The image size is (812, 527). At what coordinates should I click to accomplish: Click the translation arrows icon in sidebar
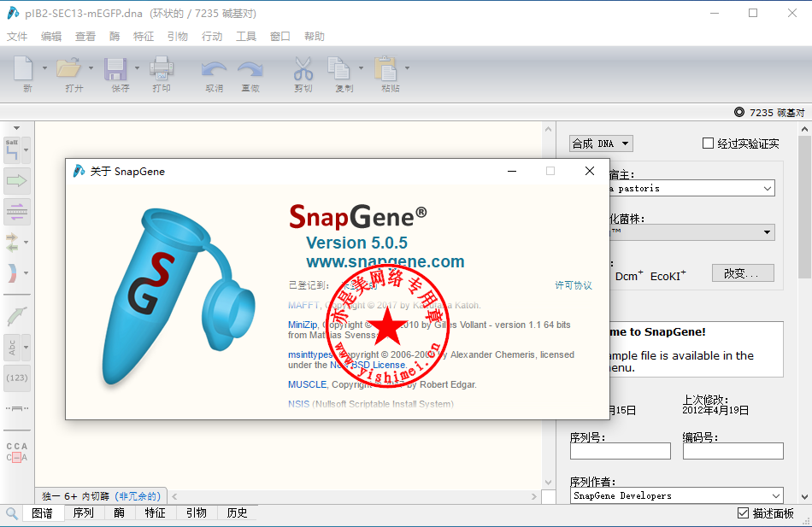click(x=12, y=243)
